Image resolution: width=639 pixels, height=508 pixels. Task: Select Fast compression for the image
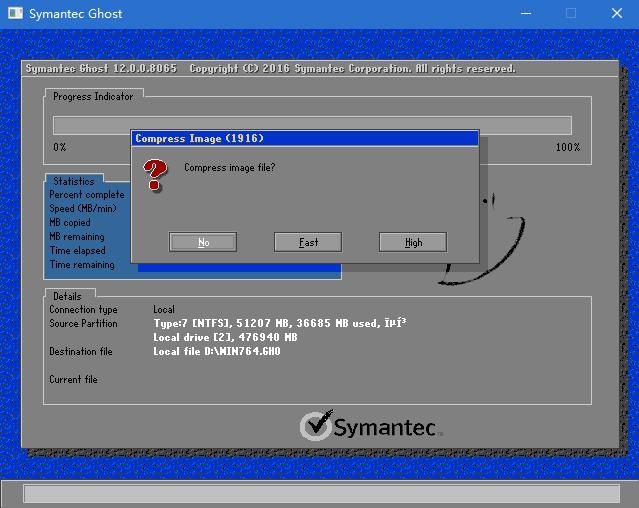pyautogui.click(x=308, y=242)
